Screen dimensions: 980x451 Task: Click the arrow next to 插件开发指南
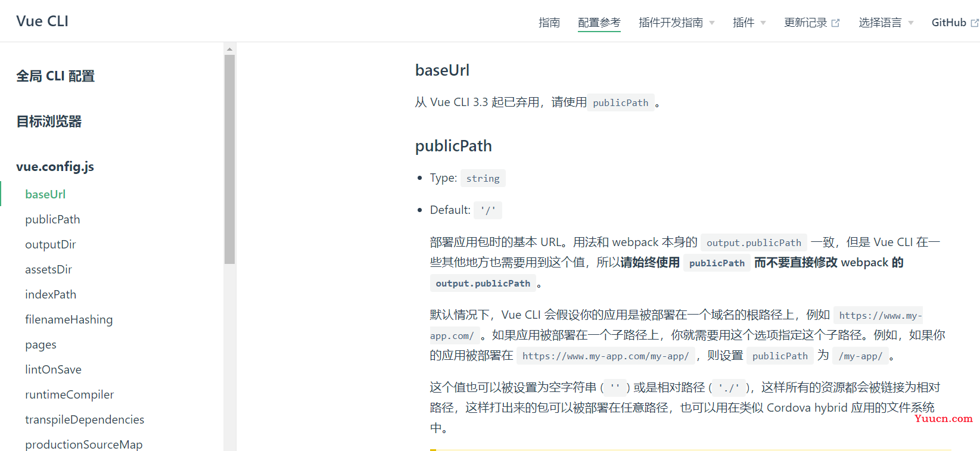point(711,23)
